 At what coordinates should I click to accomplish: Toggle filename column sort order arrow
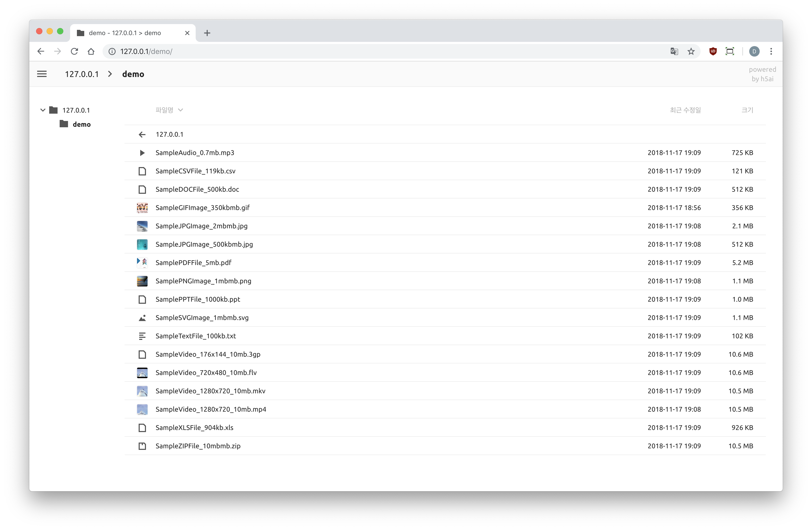point(181,110)
